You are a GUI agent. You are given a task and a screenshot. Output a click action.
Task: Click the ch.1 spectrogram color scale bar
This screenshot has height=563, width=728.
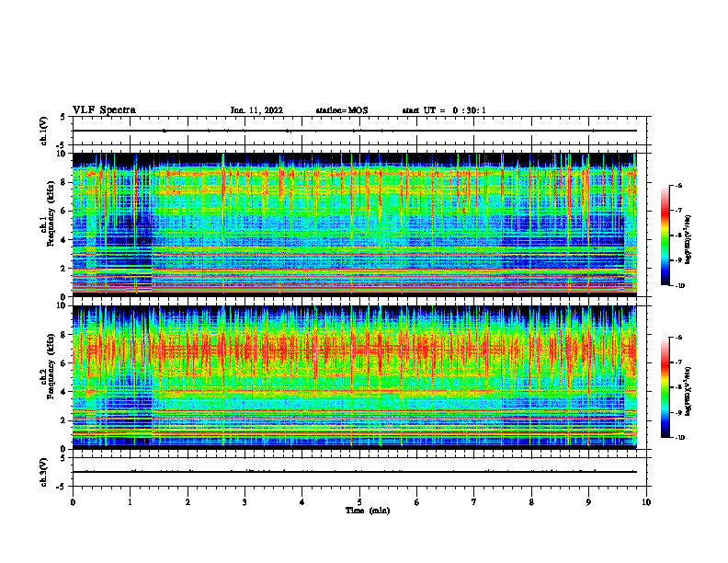click(665, 236)
